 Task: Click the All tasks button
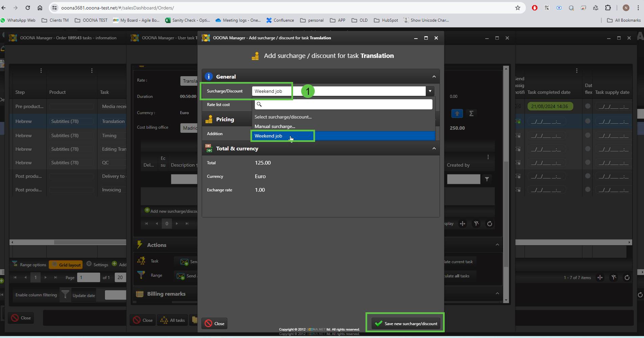coord(173,320)
